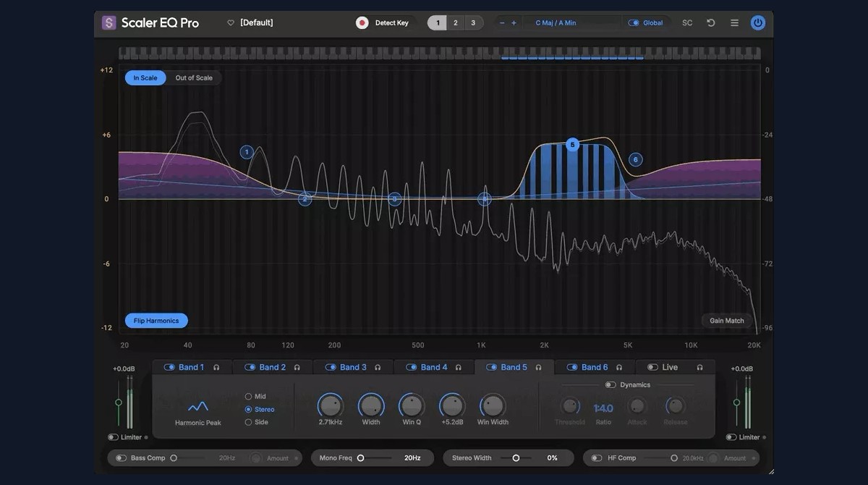Click the right output gain fader
The image size is (868, 485).
coord(736,402)
